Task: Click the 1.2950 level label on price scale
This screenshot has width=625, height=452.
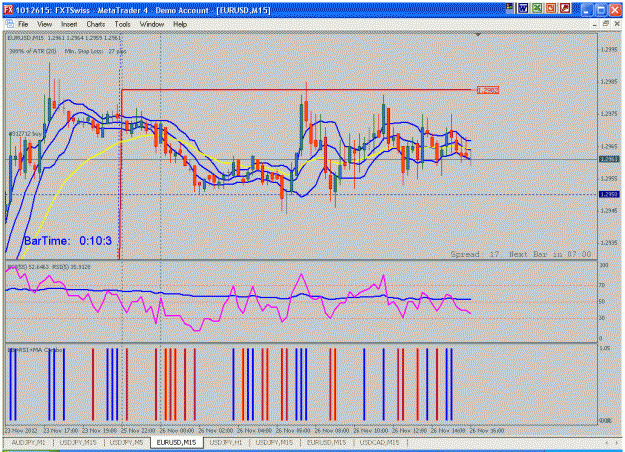Action: pyautogui.click(x=609, y=195)
